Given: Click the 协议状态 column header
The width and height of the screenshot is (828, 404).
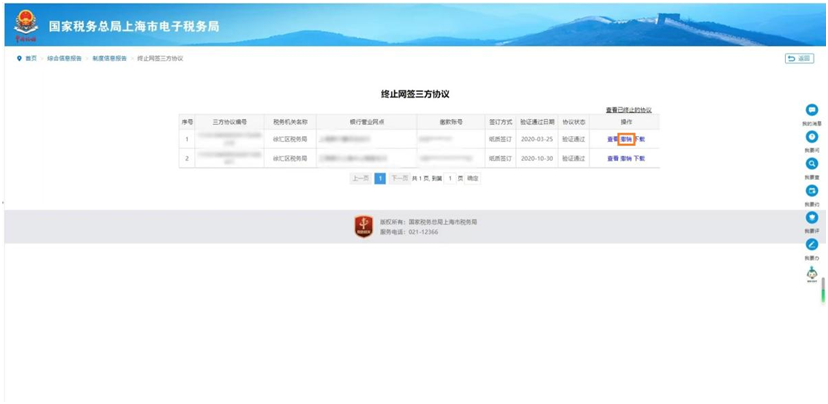Looking at the screenshot, I should pyautogui.click(x=573, y=121).
